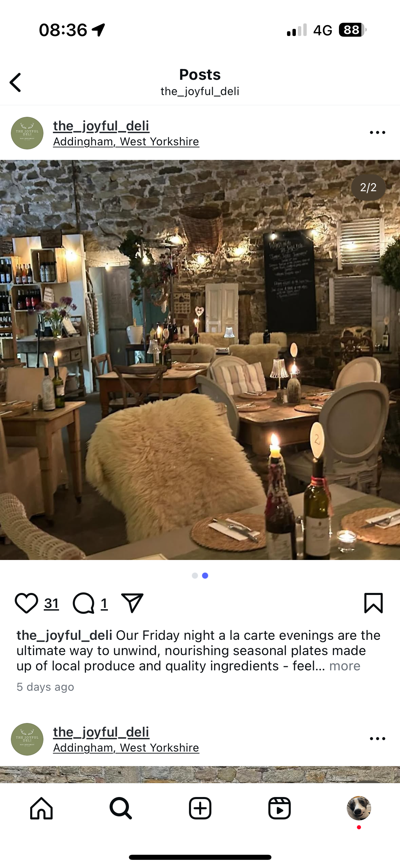Image resolution: width=400 pixels, height=868 pixels.
Task: Open the Search tab magnifier icon
Action: (120, 808)
